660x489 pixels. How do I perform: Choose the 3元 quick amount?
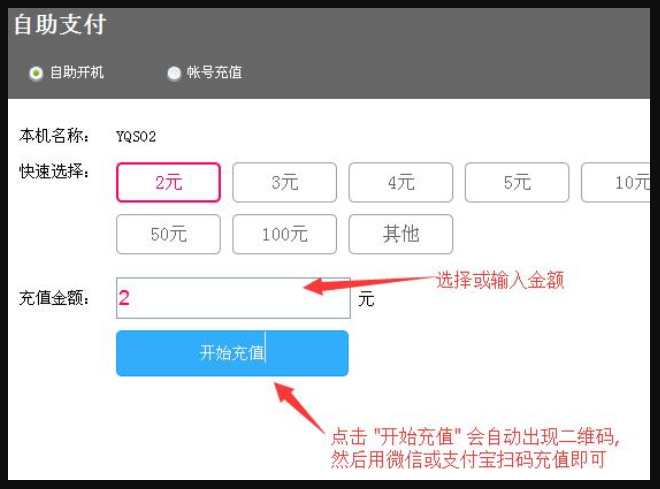pyautogui.click(x=285, y=182)
